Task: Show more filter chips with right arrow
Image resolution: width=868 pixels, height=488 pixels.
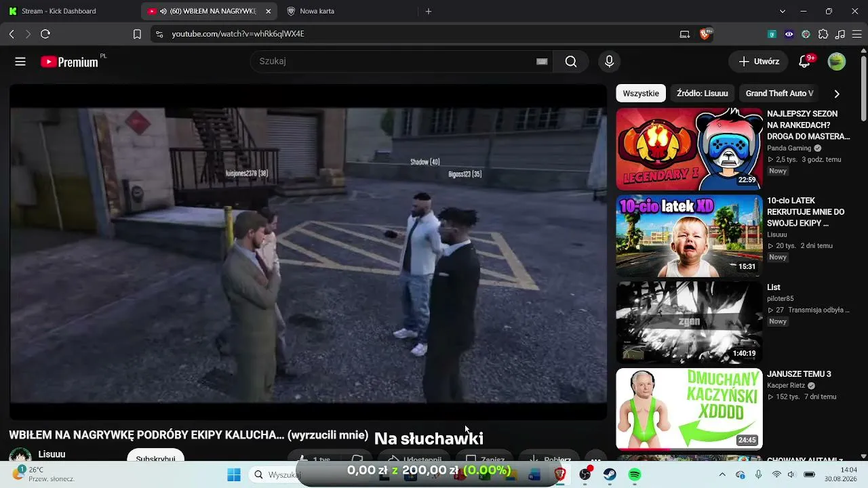Action: tap(836, 94)
